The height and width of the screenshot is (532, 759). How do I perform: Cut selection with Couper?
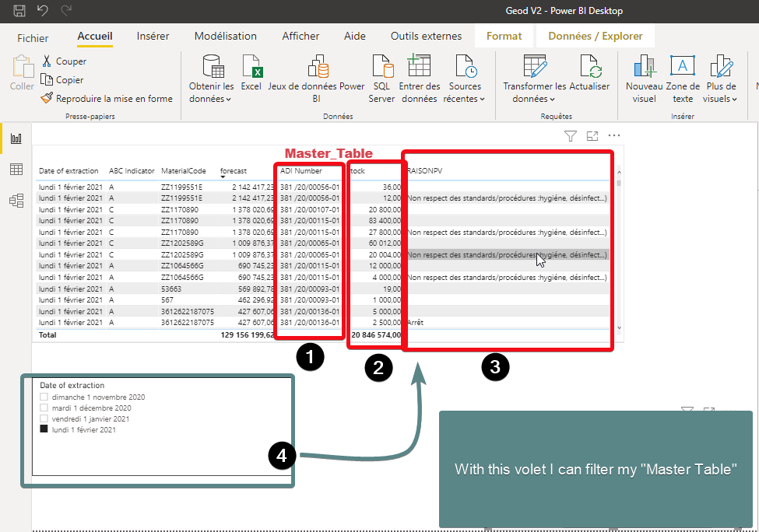coord(64,61)
